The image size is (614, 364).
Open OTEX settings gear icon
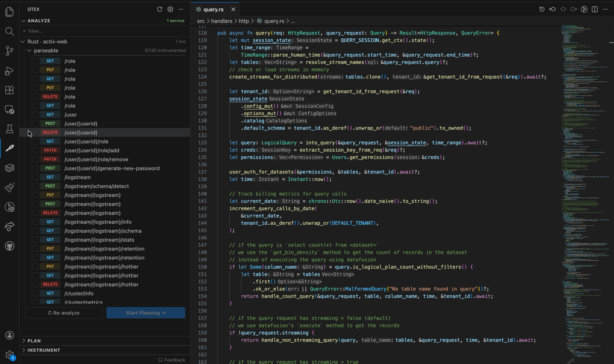[x=170, y=9]
